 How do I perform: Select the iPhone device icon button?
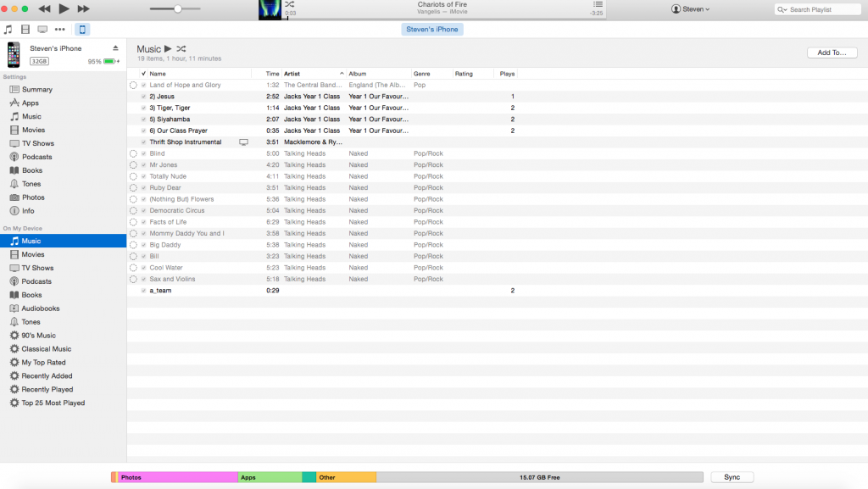[x=82, y=30]
